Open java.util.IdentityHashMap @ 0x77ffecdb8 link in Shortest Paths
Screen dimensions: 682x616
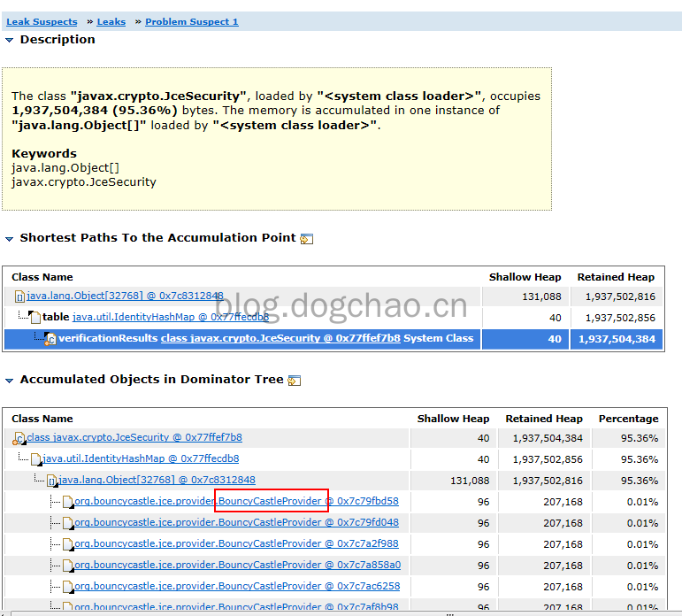coord(171,317)
